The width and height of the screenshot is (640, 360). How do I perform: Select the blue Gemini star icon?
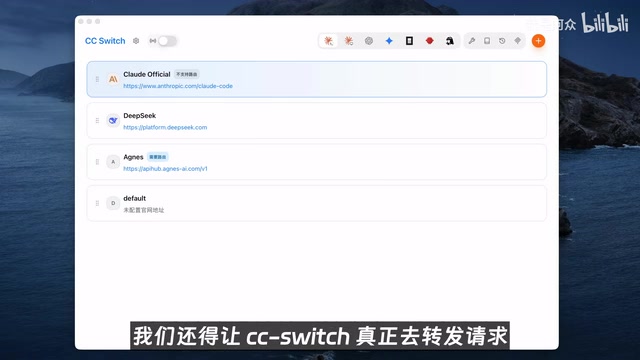click(389, 41)
